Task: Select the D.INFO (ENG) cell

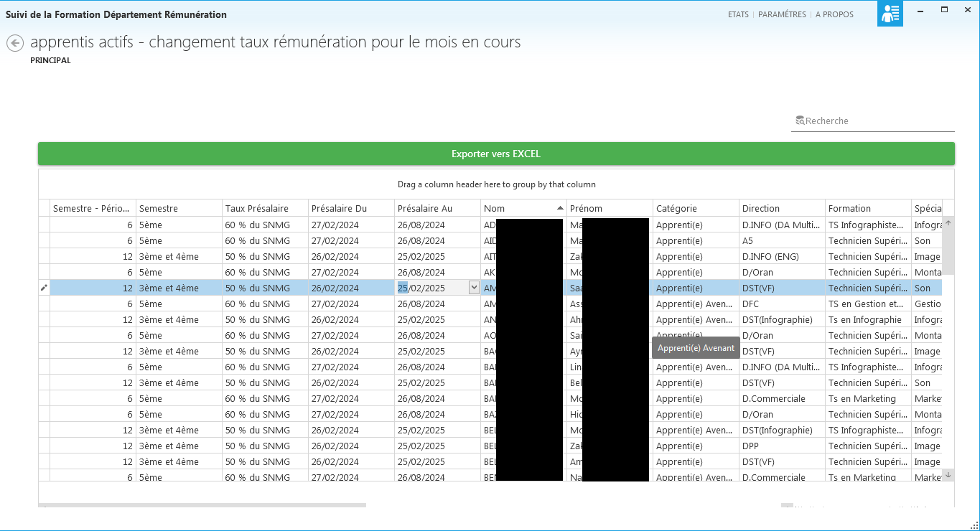Action: (x=782, y=256)
